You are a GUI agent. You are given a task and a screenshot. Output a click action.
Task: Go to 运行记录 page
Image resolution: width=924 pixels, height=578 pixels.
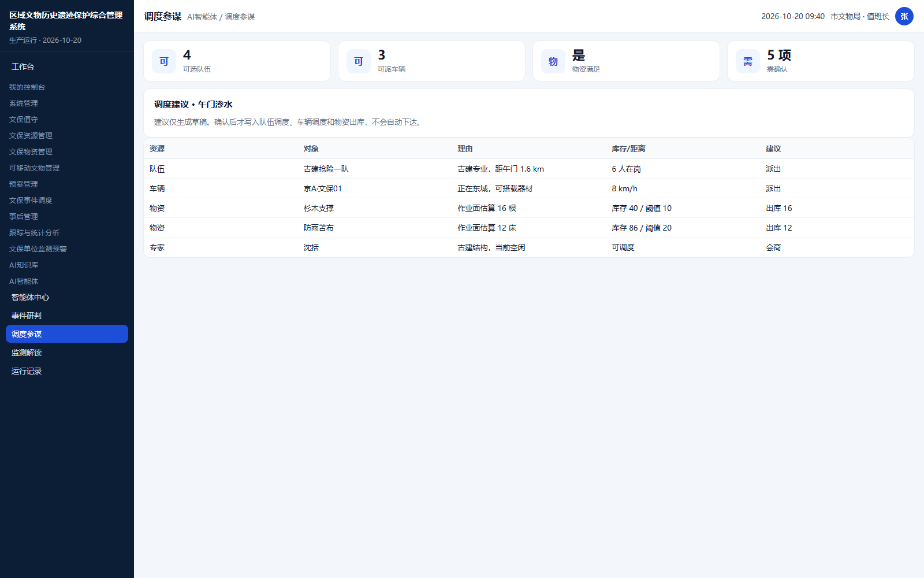(x=67, y=371)
